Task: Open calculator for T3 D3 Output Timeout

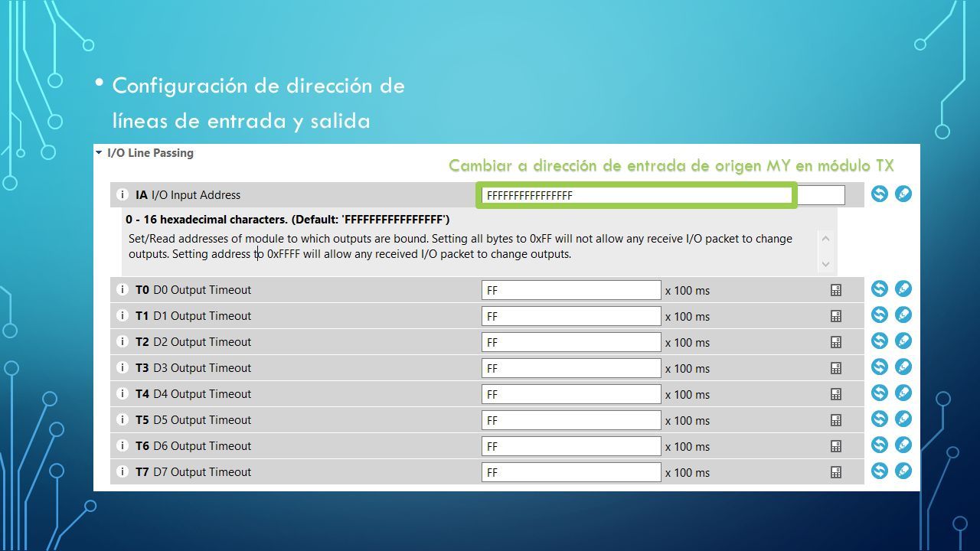Action: pyautogui.click(x=836, y=368)
